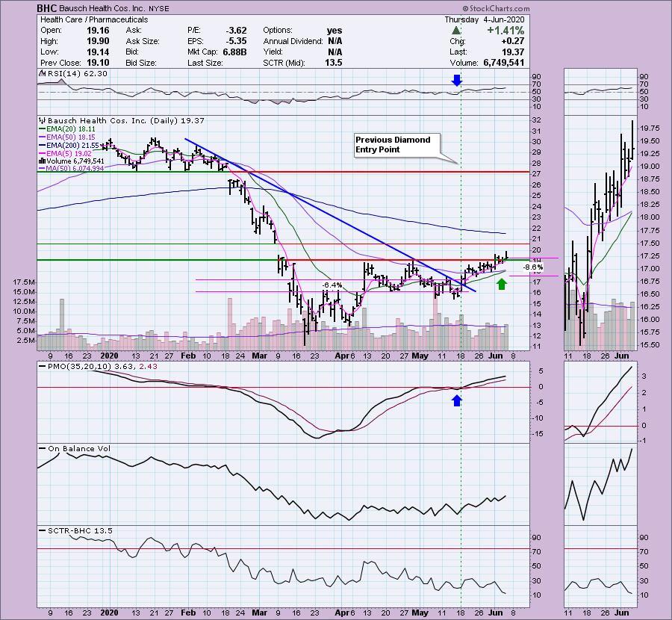
Task: Click the 17.5M volume axis label
Action: tap(24, 282)
